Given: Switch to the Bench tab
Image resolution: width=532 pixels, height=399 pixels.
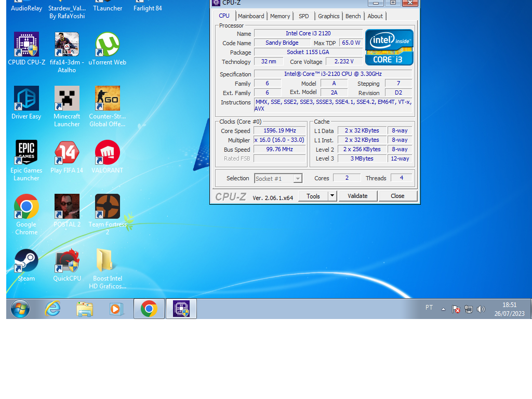Looking at the screenshot, I should (353, 16).
